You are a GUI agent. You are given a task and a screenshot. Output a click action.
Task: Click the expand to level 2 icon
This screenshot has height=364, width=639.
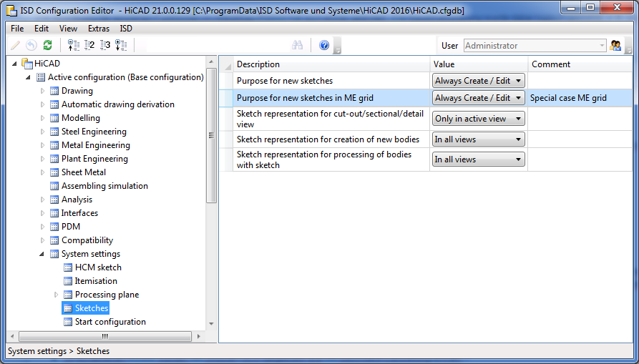[x=89, y=45]
